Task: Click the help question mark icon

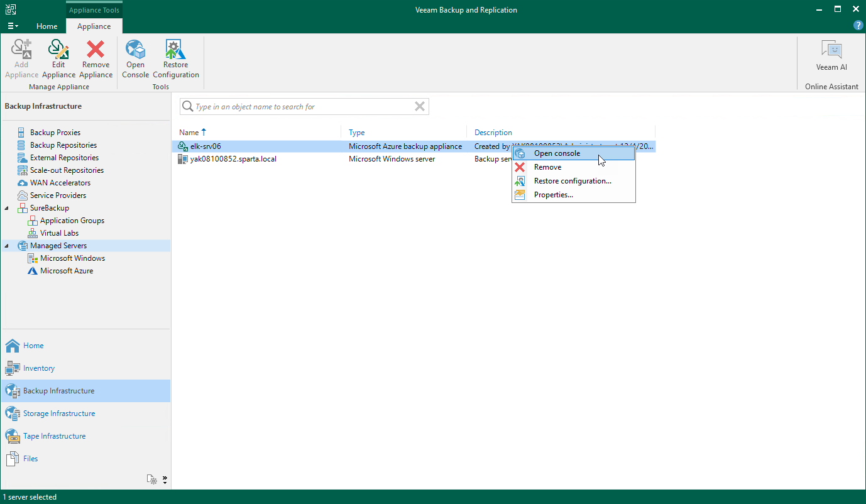Action: click(858, 26)
